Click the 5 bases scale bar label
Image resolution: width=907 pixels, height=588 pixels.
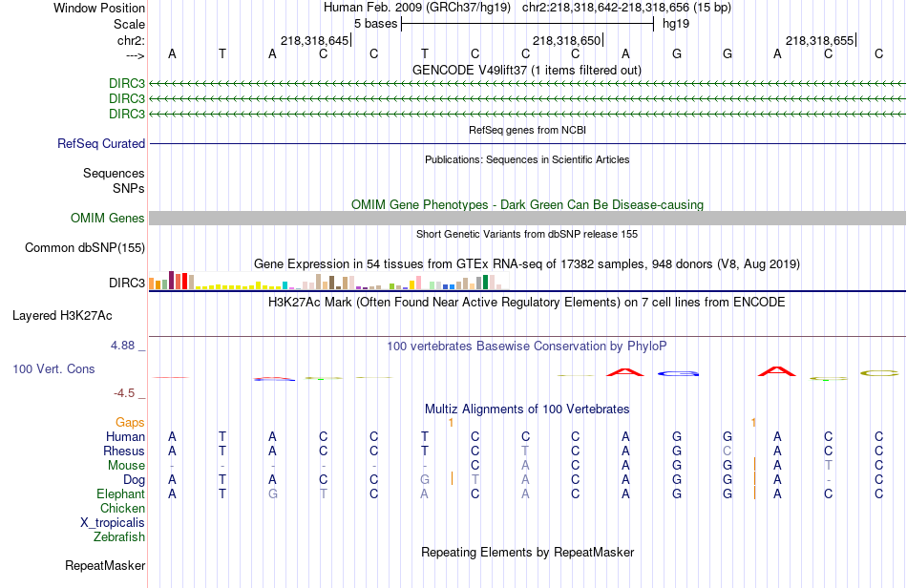(x=376, y=24)
